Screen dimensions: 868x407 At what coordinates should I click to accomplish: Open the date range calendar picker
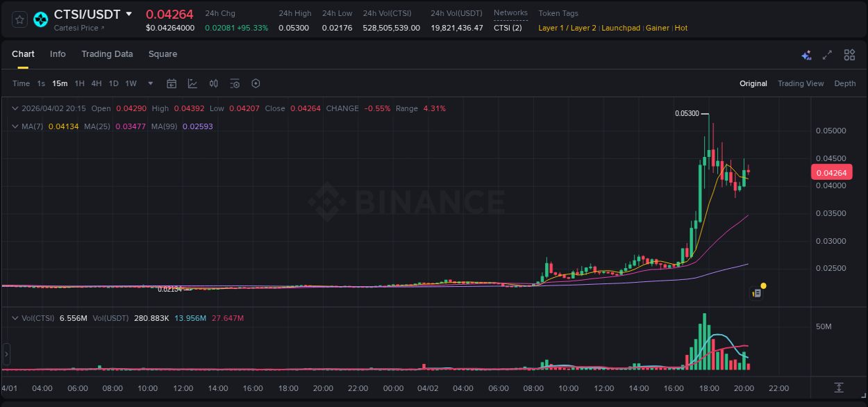[172, 83]
